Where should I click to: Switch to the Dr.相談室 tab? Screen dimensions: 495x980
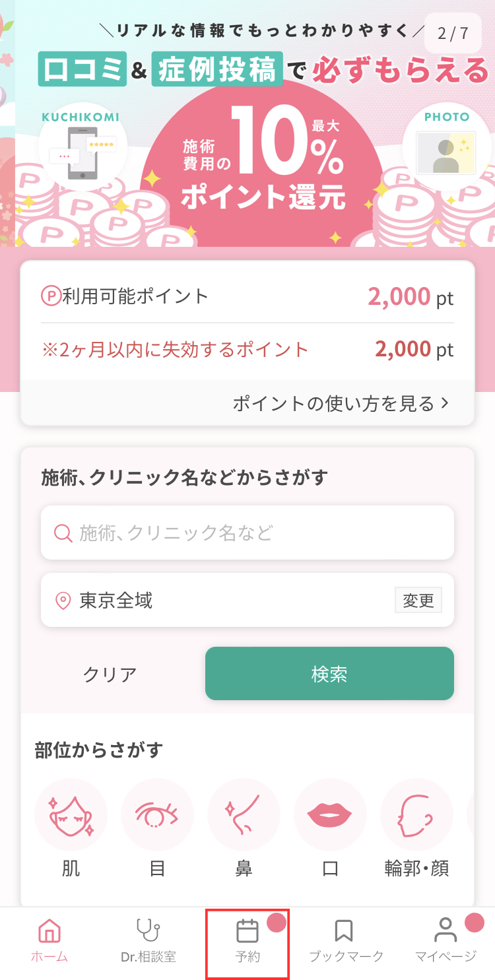point(148,940)
